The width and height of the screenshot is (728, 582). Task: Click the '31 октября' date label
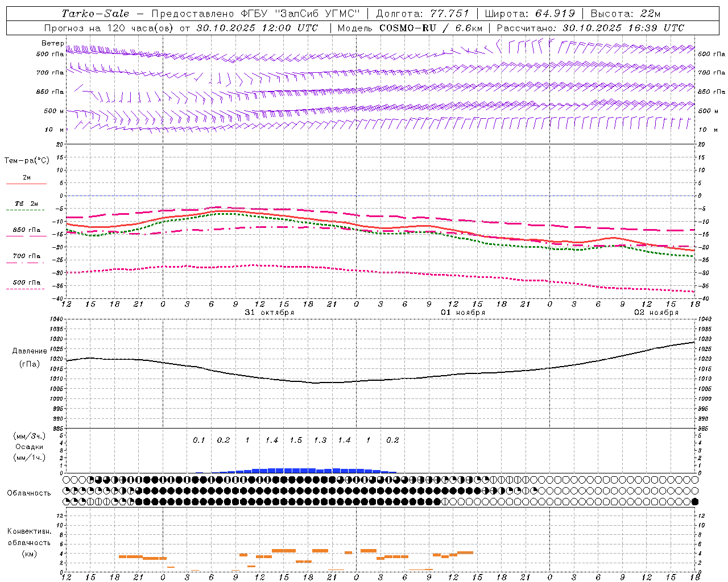click(270, 313)
